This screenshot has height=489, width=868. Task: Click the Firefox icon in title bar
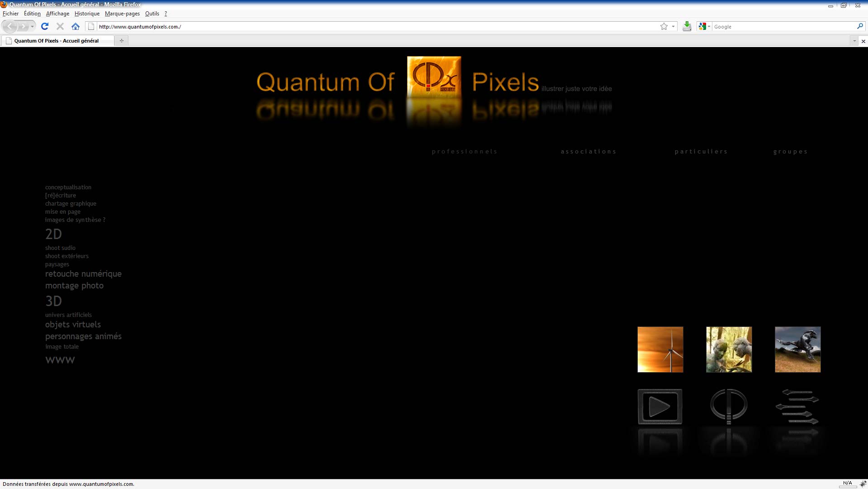4,5
